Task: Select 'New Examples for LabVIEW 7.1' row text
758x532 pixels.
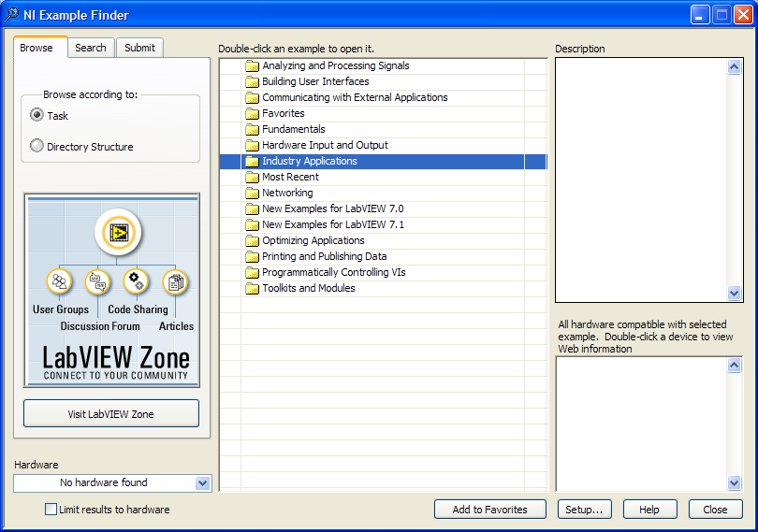Action: (332, 224)
